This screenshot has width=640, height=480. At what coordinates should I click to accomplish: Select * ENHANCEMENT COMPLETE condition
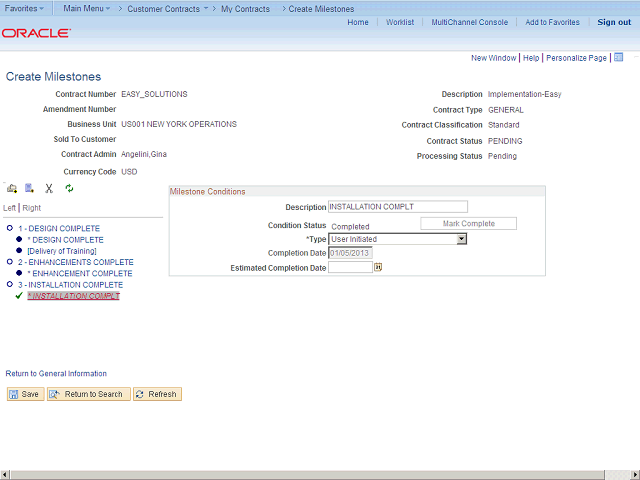click(x=80, y=273)
